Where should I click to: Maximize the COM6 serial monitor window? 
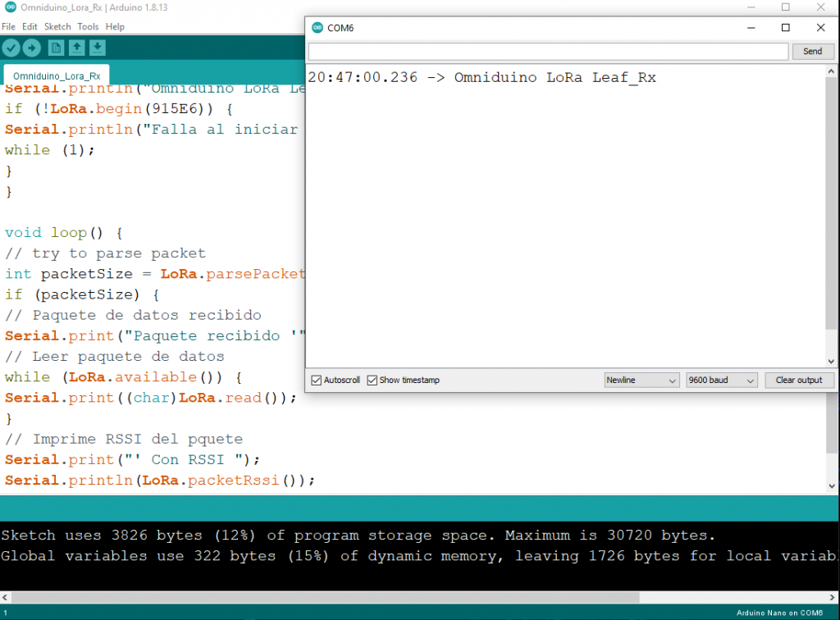coord(785,28)
